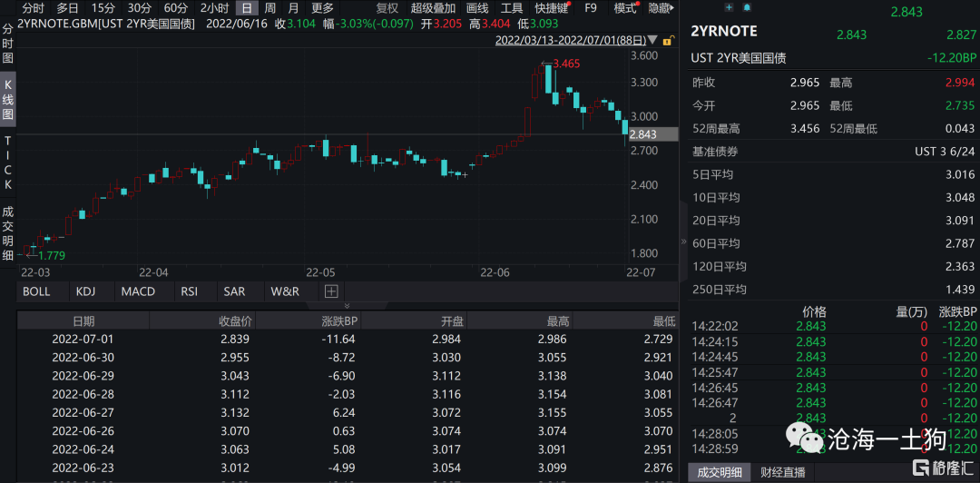Select the 2022-06-23 table row date
The image size is (980, 483).
point(81,468)
